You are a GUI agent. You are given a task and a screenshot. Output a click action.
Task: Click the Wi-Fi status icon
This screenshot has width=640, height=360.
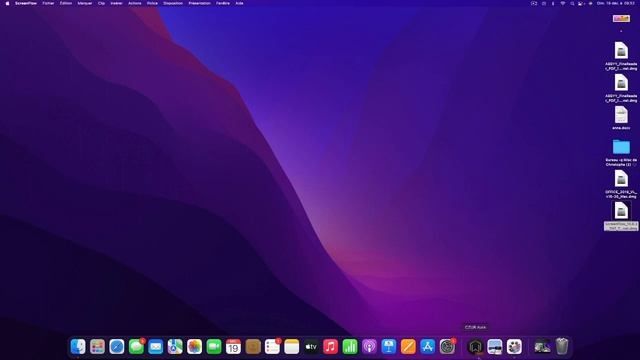pos(562,3)
